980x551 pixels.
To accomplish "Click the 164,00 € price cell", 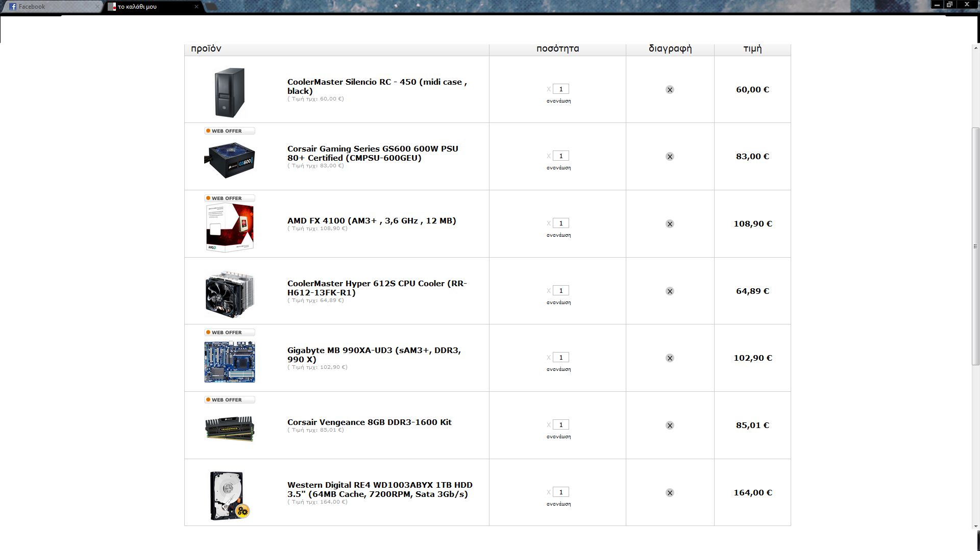I will [x=753, y=493].
